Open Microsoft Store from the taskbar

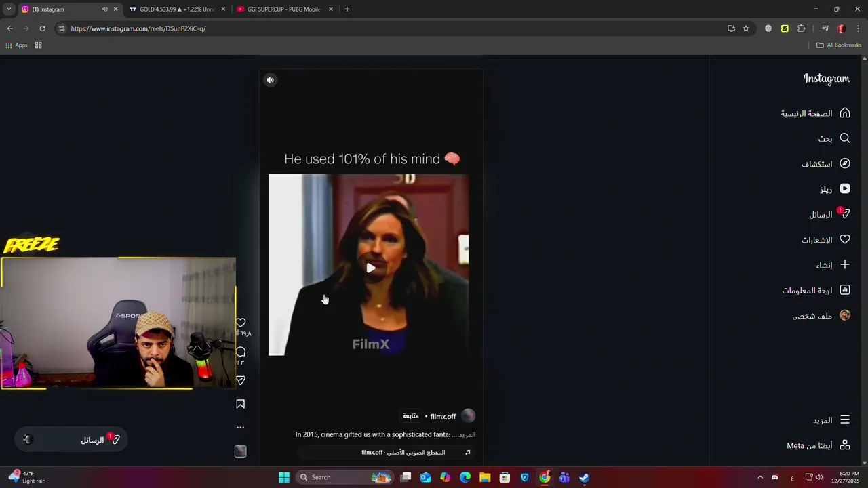pos(505,477)
